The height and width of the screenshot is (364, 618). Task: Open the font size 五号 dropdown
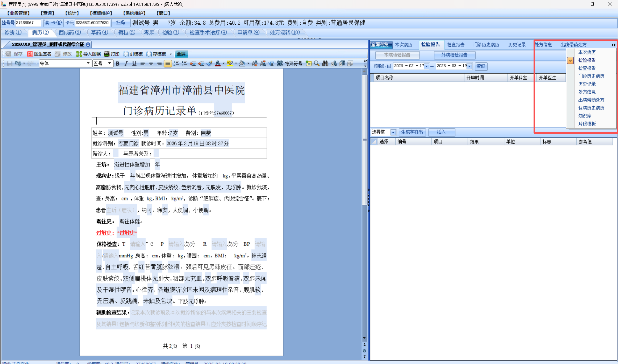tap(109, 63)
